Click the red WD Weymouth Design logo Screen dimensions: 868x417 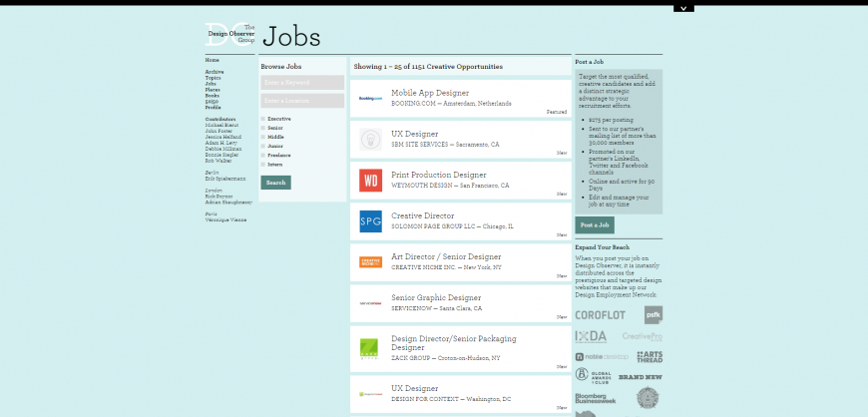[x=370, y=181]
